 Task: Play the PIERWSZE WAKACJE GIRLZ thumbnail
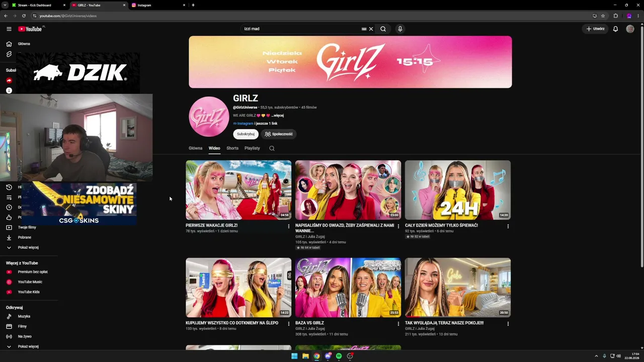pos(238,190)
